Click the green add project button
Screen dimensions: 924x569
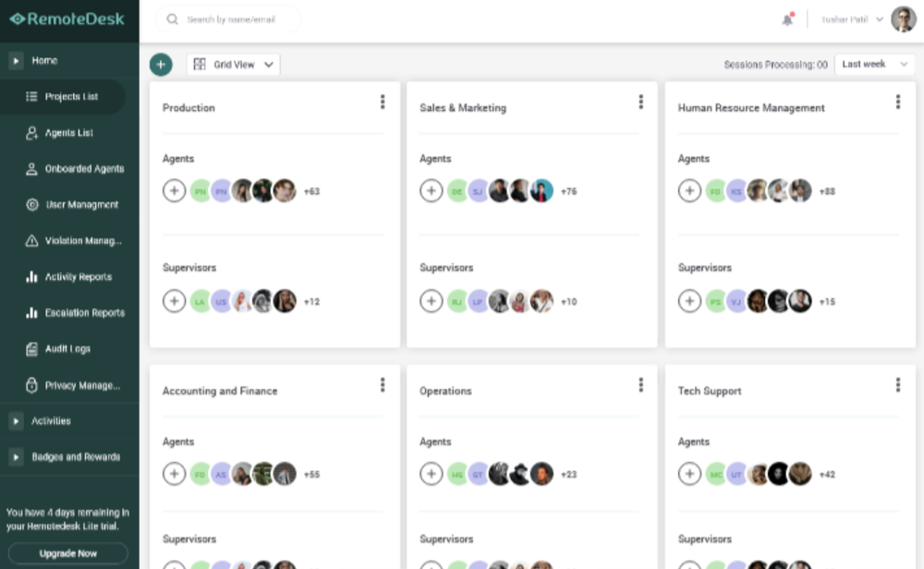[161, 65]
